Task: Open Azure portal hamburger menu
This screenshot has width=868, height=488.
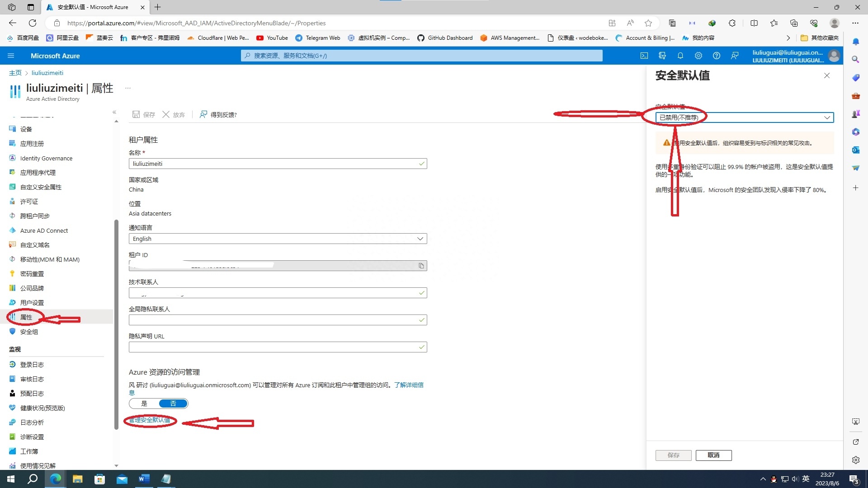Action: [11, 56]
